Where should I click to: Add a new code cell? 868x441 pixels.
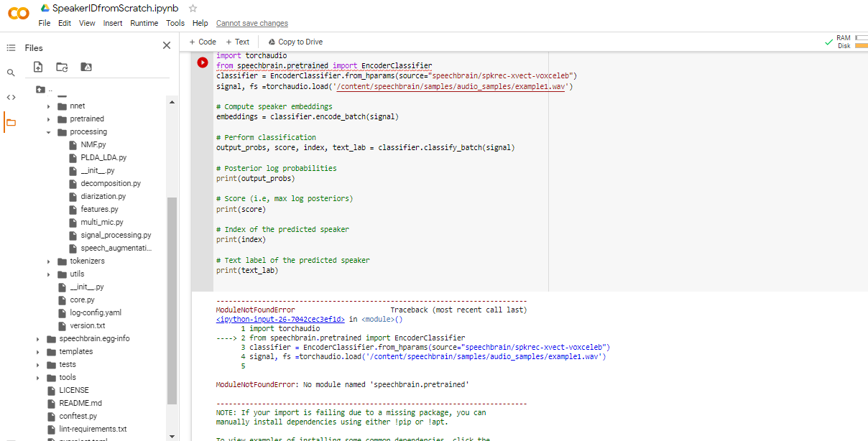(x=202, y=41)
